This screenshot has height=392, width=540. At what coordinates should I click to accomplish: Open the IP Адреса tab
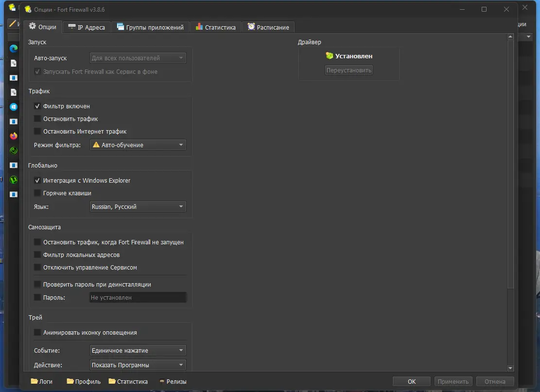[87, 27]
